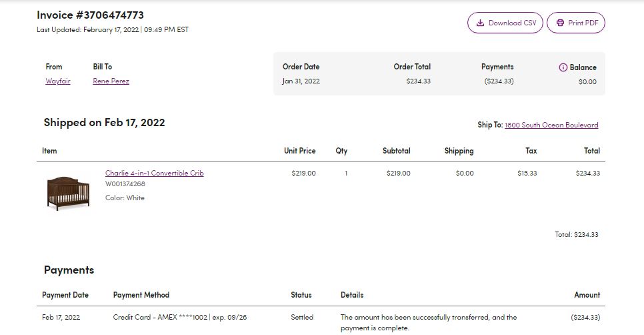Click the Tax column header
Viewport: 644px width, 335px height.
click(x=531, y=151)
